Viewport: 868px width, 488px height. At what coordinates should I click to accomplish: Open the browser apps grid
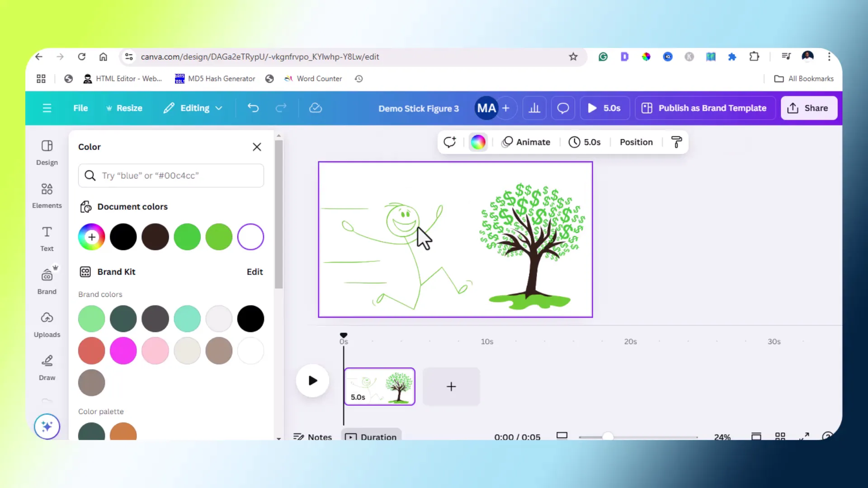(x=41, y=79)
